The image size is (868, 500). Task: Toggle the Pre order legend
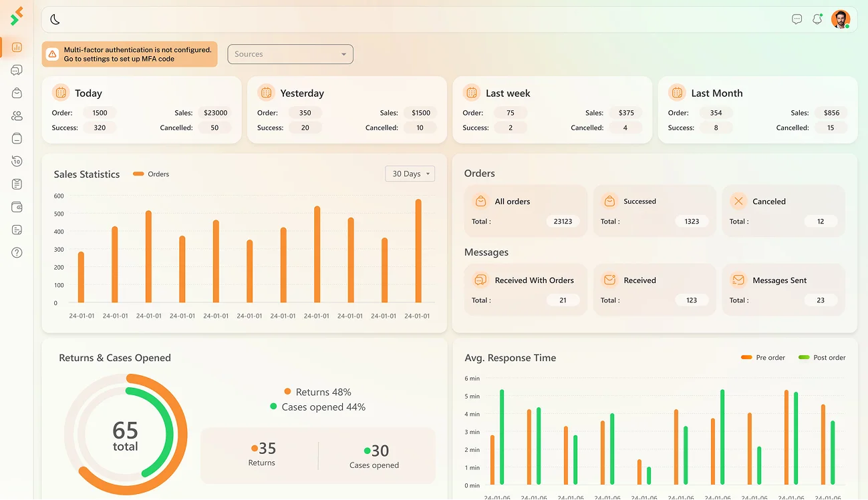point(762,357)
